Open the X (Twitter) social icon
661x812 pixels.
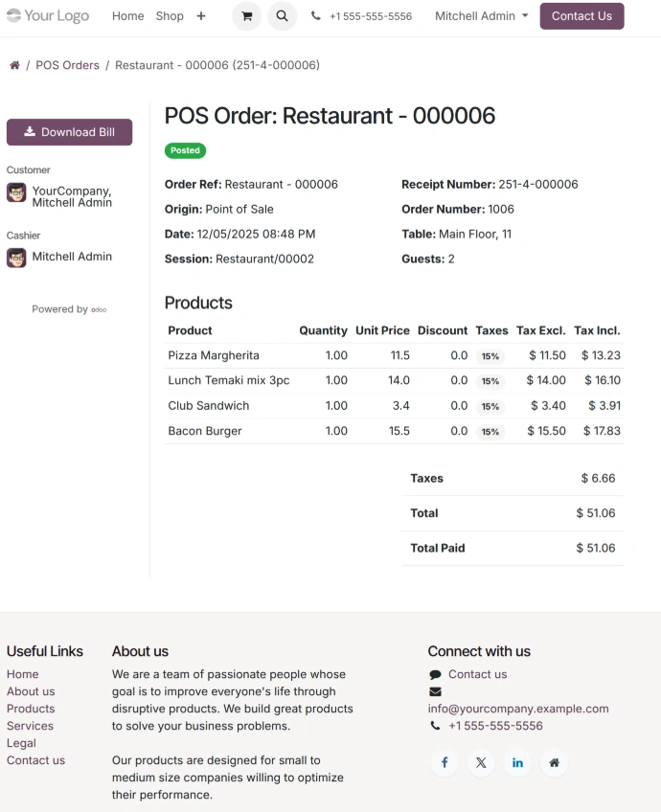[481, 762]
